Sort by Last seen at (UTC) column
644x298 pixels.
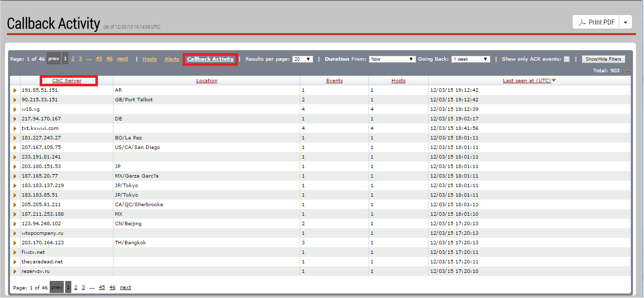(x=527, y=81)
